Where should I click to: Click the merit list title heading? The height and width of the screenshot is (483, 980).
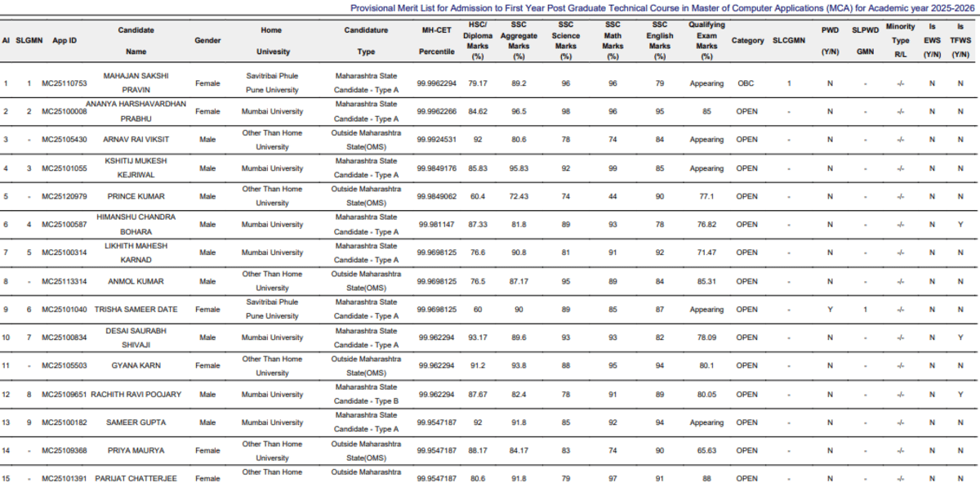click(x=664, y=7)
